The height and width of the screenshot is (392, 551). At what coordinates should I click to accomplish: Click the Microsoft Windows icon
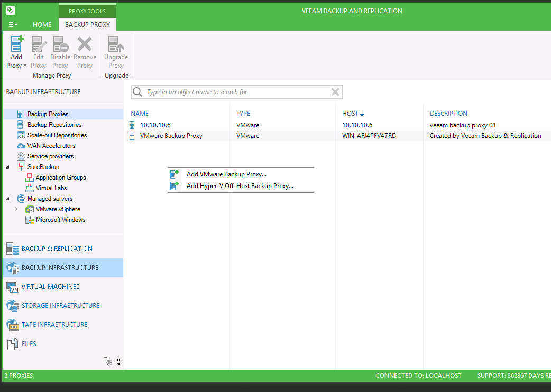[x=30, y=220]
